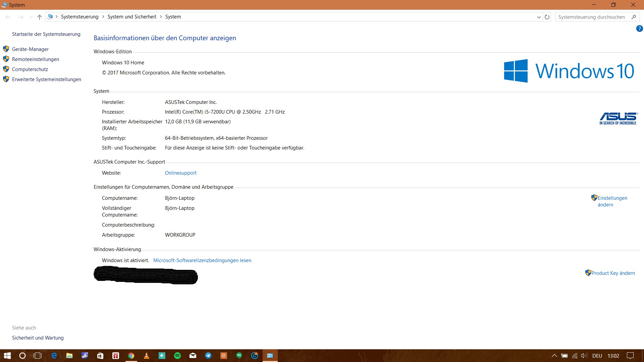The height and width of the screenshot is (362, 644).
Task: Open the Task View button
Action: pos(38,356)
